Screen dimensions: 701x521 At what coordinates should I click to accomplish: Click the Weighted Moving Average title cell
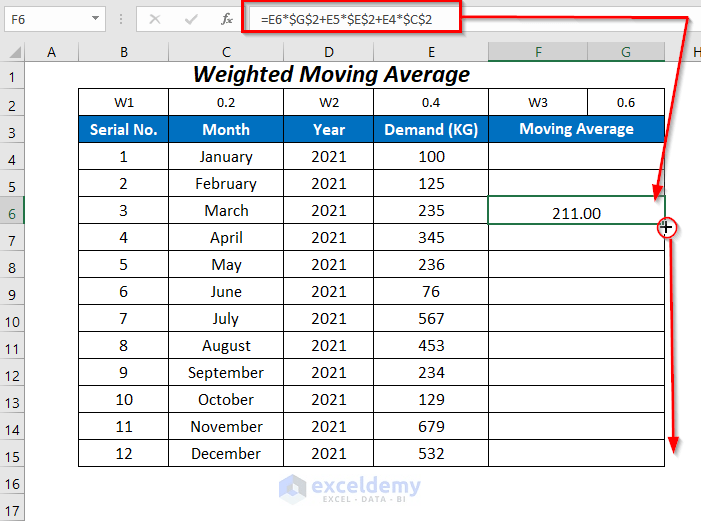pos(331,74)
